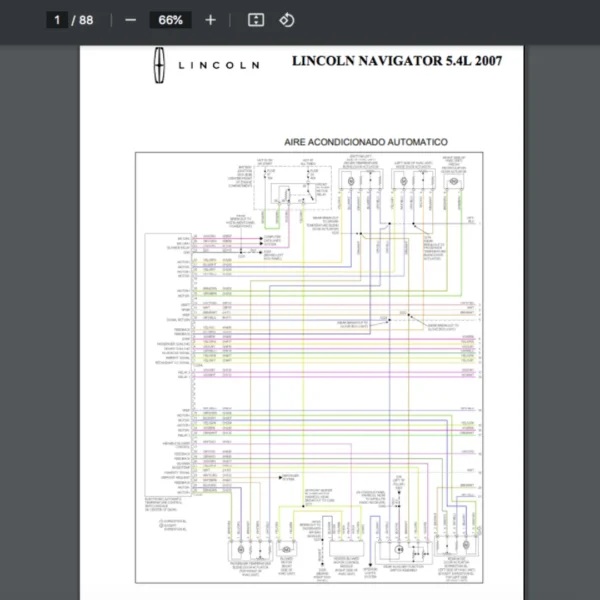The height and width of the screenshot is (600, 600).
Task: Click the blower motor relay symbol
Action: coord(289,190)
